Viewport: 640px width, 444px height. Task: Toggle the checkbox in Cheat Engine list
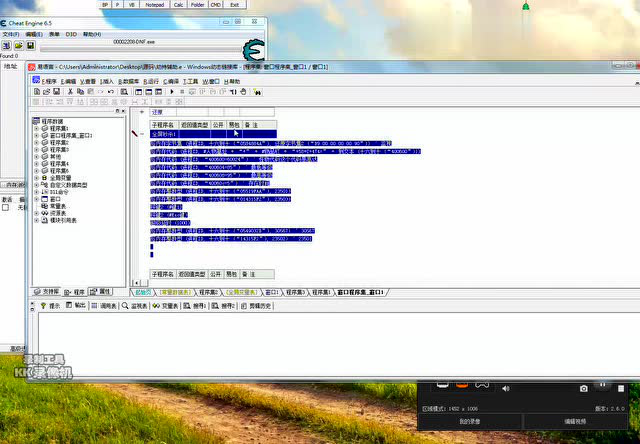click(5, 207)
